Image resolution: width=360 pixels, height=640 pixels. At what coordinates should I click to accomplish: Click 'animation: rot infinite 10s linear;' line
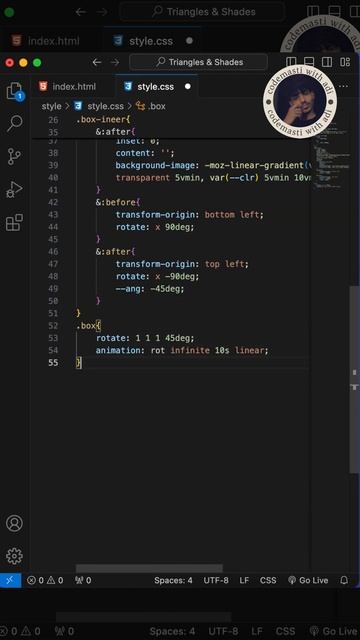(x=182, y=350)
